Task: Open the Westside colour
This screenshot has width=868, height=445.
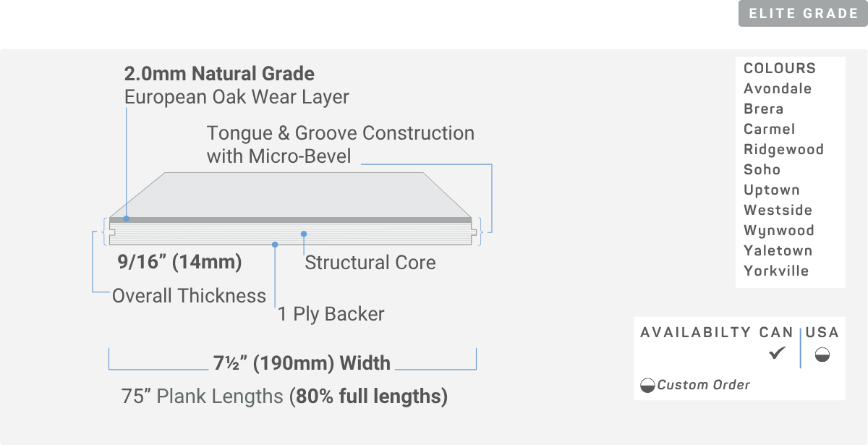Action: pos(778,210)
